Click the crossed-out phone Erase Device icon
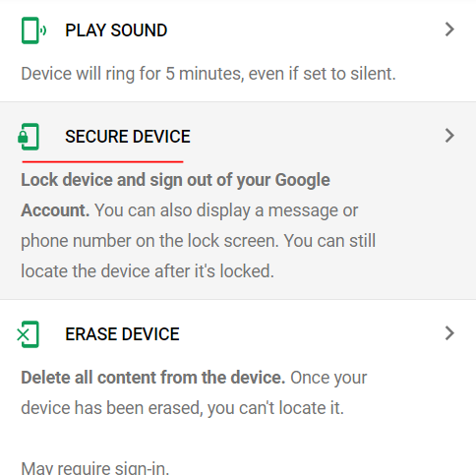This screenshot has height=475, width=476. coord(28,334)
